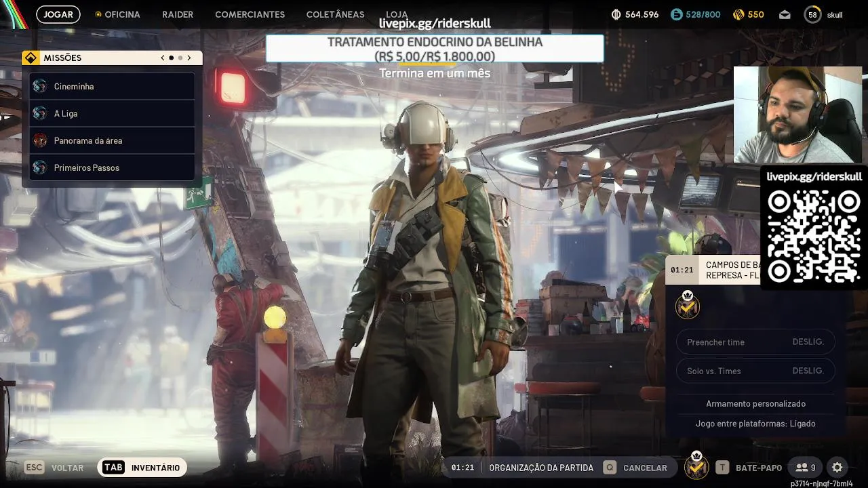Cancel matchmaking with the CANCELAR button
The height and width of the screenshot is (488, 868).
click(635, 468)
